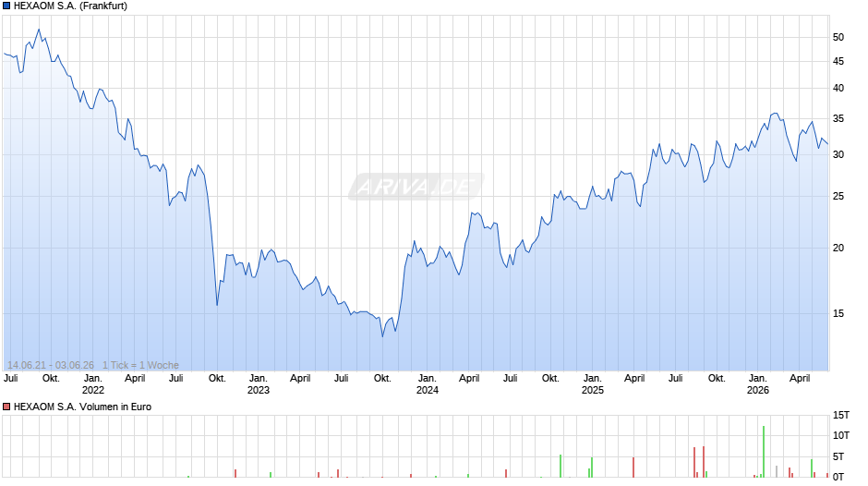The height and width of the screenshot is (486, 868).
Task: Click the price axis label 20
Action: click(838, 248)
